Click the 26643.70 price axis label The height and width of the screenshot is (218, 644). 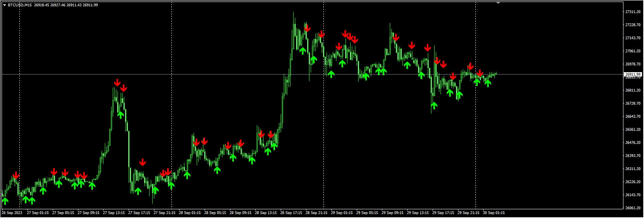pyautogui.click(x=633, y=117)
